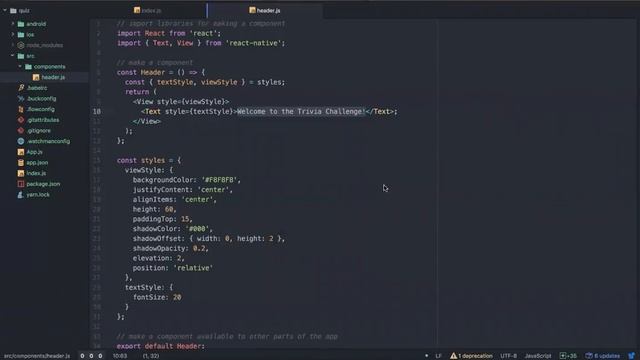Change the UTF-8 encoding setting
Image resolution: width=640 pixels, height=360 pixels.
coord(509,356)
